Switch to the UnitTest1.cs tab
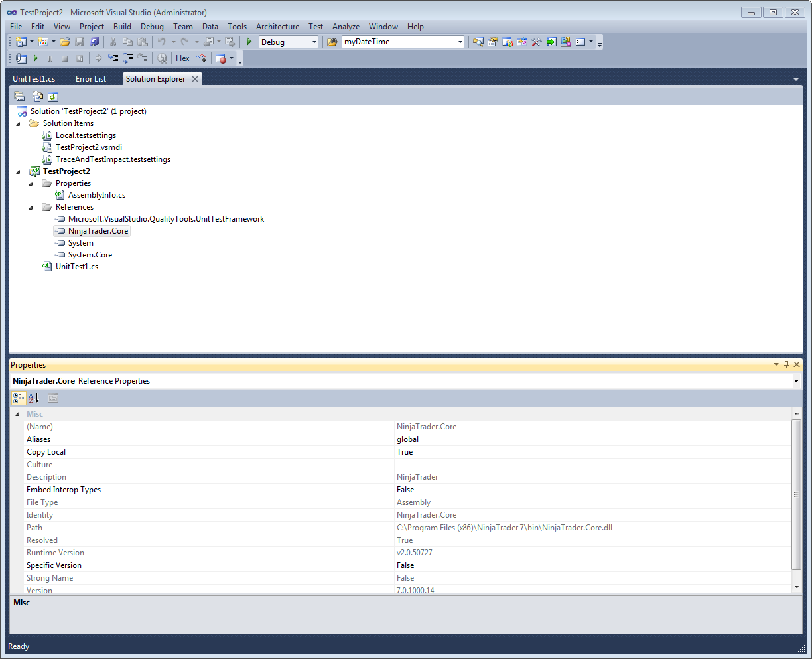 coord(34,78)
